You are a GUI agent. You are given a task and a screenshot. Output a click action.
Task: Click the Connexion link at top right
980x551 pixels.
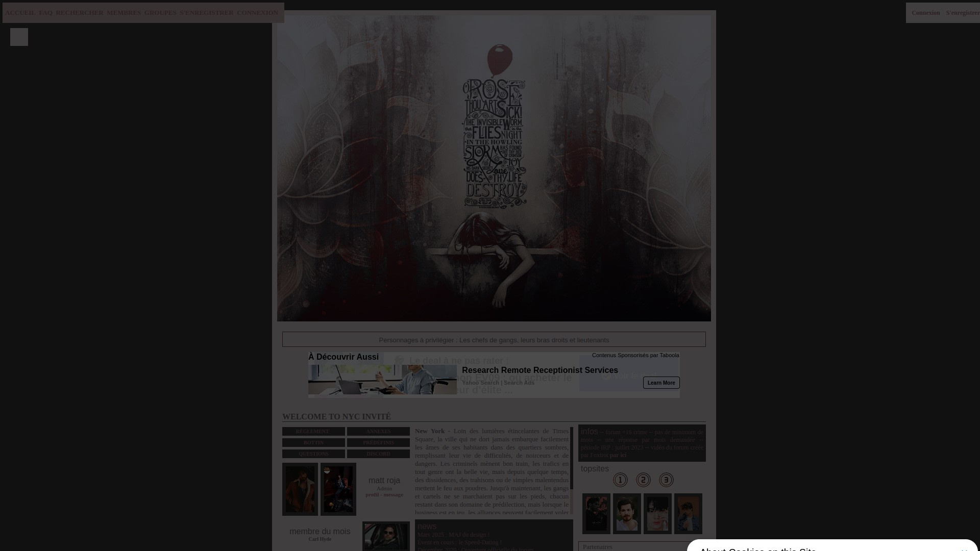(925, 13)
